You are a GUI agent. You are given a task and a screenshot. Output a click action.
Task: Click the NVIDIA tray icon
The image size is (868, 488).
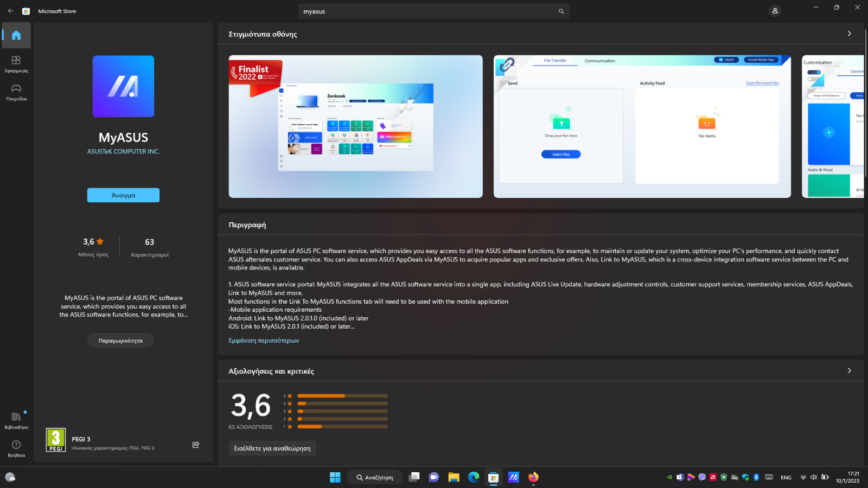click(x=669, y=477)
